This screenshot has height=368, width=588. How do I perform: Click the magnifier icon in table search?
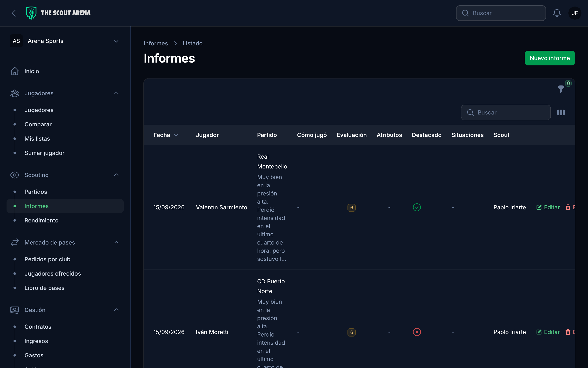tap(470, 112)
